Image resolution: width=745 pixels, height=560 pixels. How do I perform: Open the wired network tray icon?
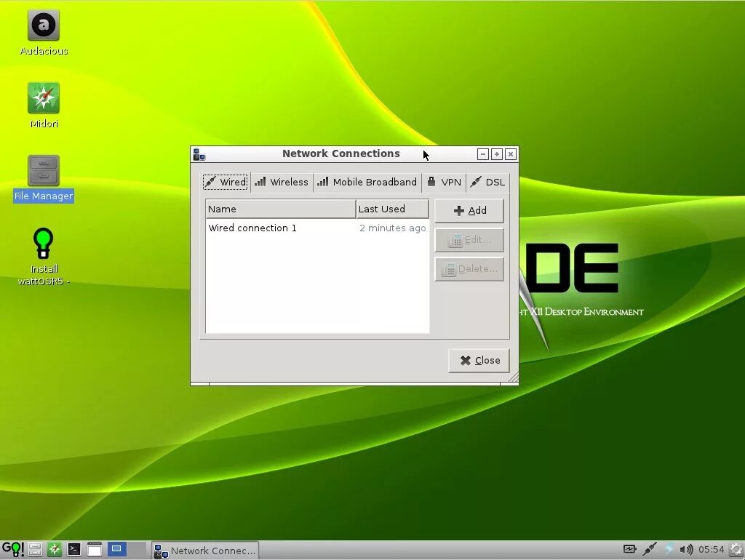pos(650,550)
